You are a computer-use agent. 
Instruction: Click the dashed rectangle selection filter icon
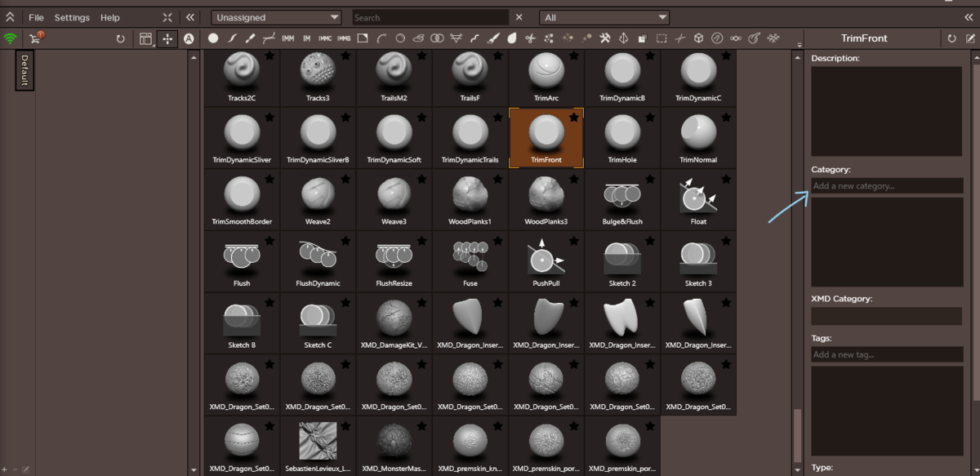661,38
